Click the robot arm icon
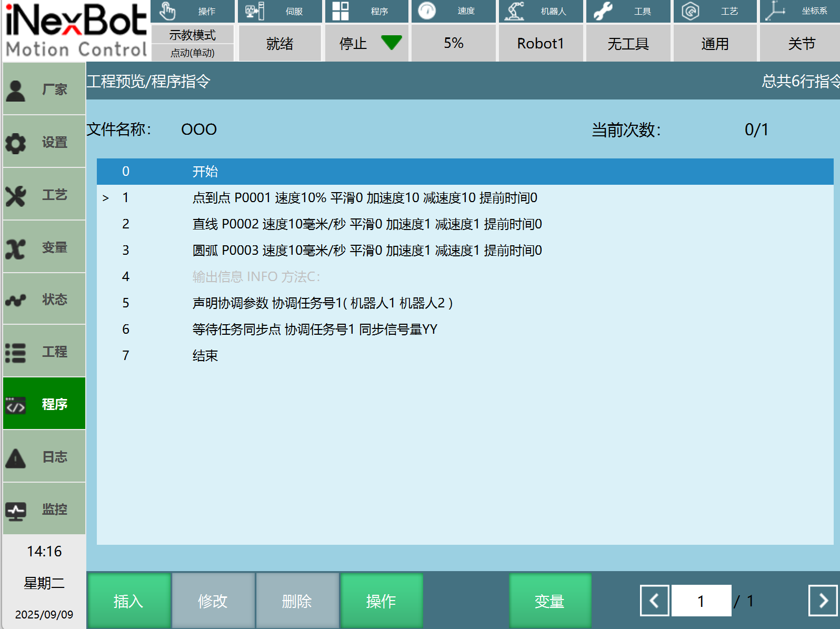Screen dimensions: 840x629 tap(514, 11)
